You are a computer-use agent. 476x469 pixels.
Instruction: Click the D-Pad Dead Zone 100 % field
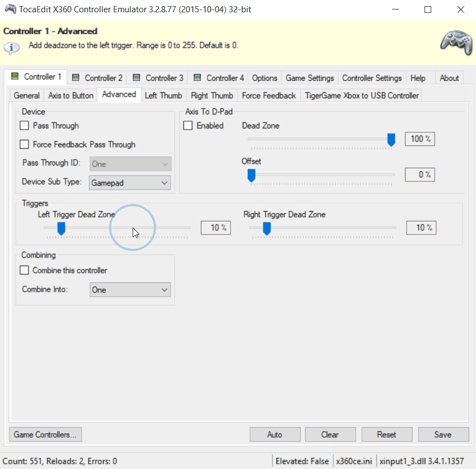420,139
